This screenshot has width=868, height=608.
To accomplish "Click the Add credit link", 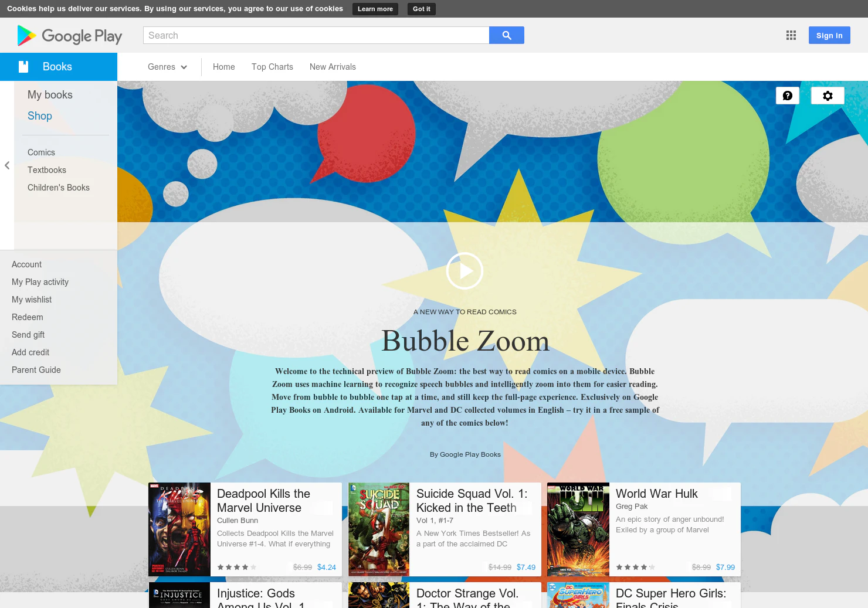I will click(x=30, y=352).
